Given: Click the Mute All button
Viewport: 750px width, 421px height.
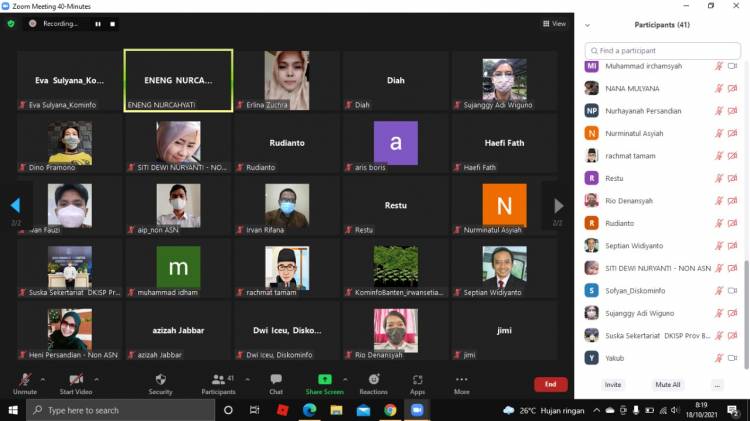Looking at the screenshot, I should (668, 384).
